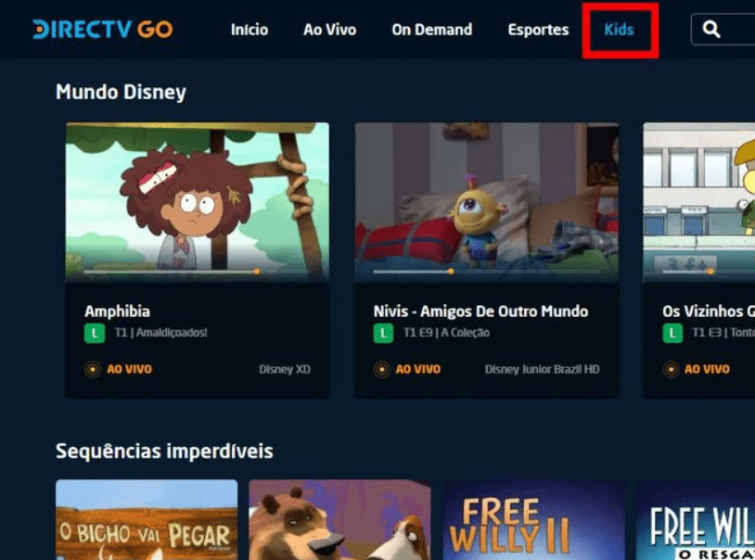The image size is (755, 560).
Task: Click T1 E9 | A Coleção episode text
Action: pyautogui.click(x=446, y=333)
